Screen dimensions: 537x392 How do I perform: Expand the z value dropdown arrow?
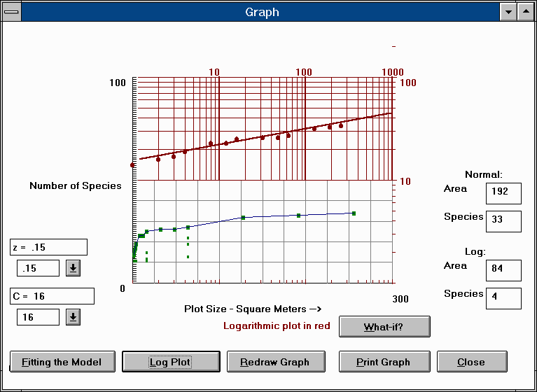74,268
